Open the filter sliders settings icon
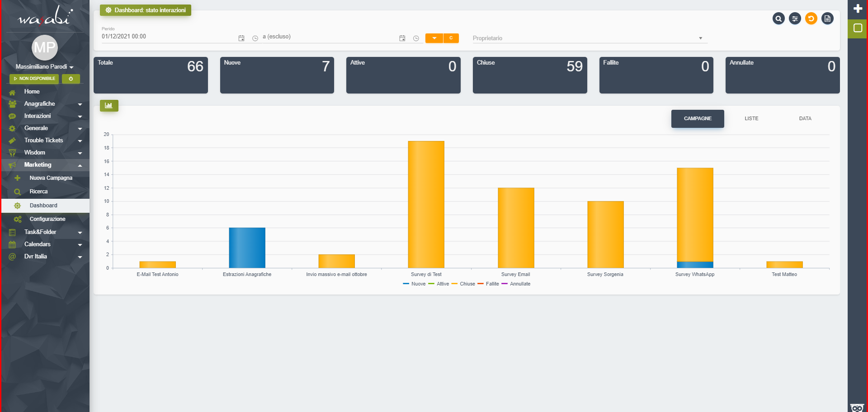 (x=795, y=19)
